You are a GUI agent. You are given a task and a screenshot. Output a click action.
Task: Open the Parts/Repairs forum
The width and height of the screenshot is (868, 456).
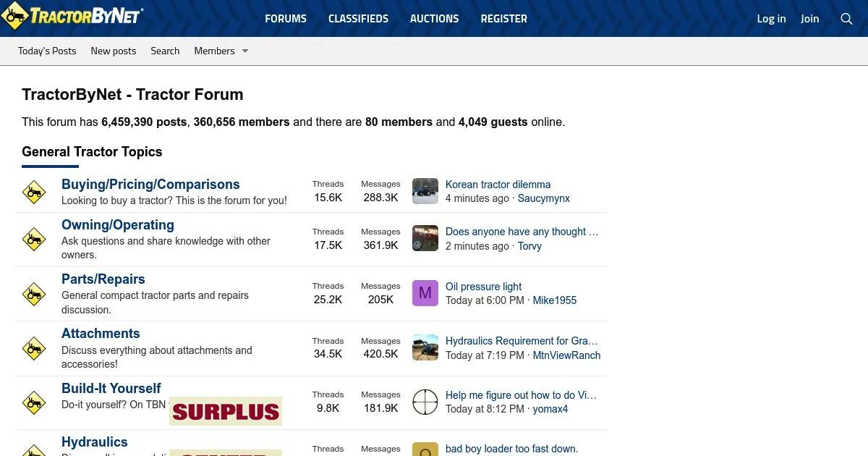point(103,279)
